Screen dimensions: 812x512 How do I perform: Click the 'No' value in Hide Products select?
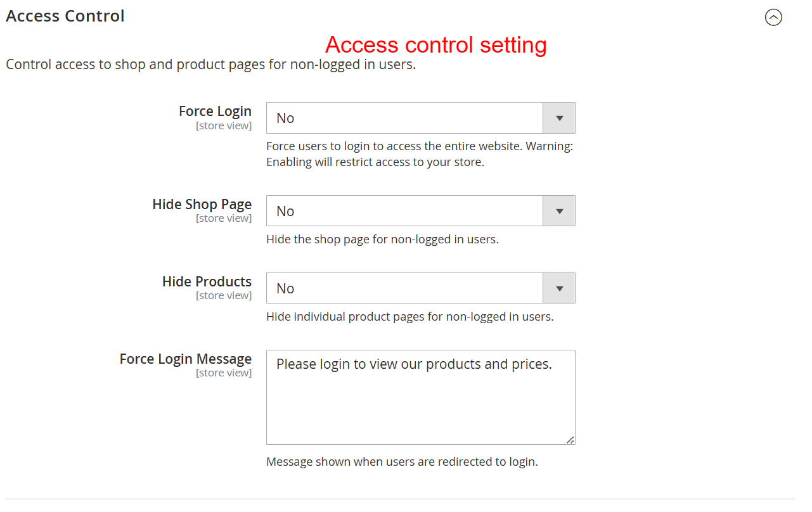tap(285, 289)
